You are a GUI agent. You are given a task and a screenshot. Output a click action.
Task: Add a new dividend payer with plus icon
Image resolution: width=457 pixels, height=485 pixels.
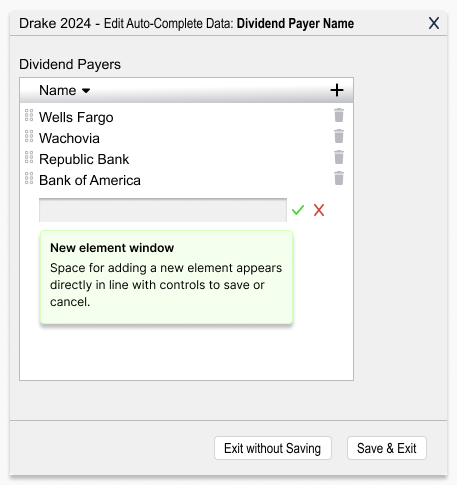[337, 90]
